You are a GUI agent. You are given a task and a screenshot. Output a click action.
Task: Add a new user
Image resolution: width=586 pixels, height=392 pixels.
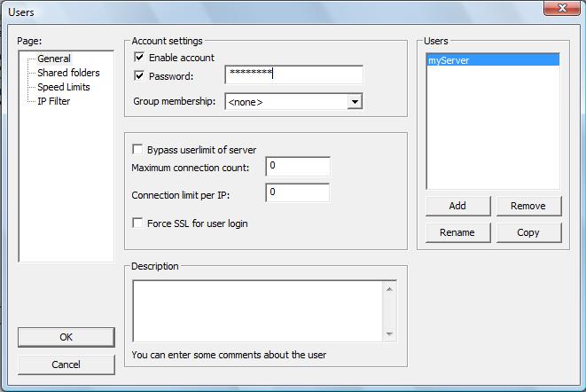tap(457, 206)
